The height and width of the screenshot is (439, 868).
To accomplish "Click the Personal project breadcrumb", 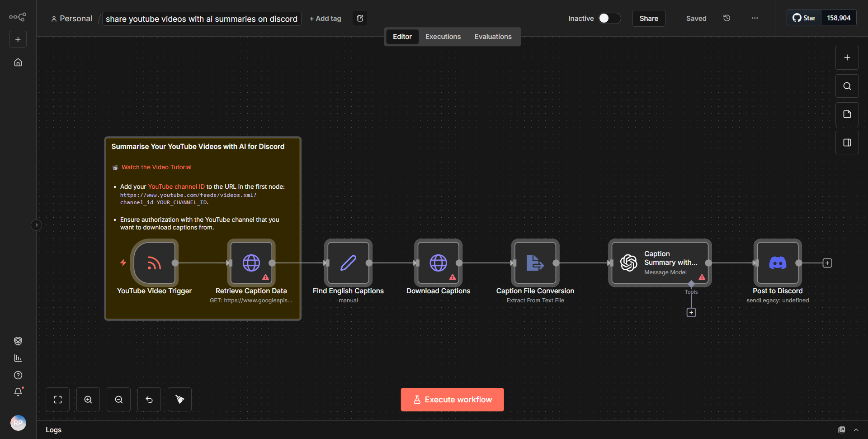I will (72, 19).
